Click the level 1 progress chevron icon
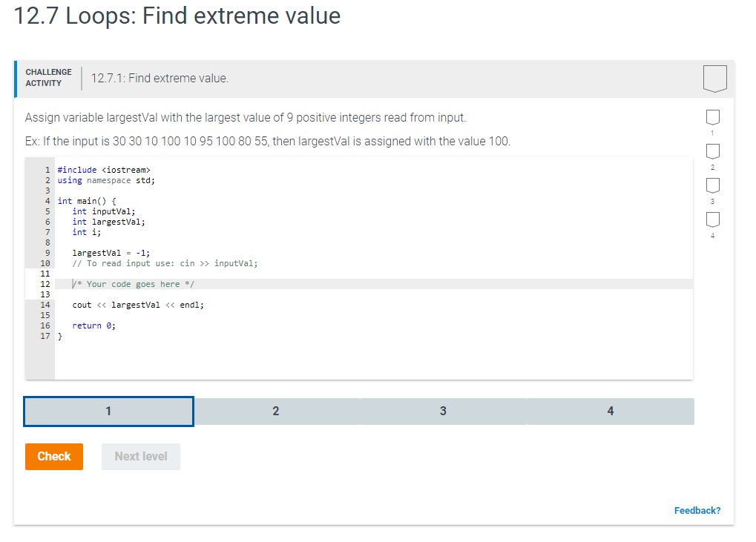Image resolution: width=756 pixels, height=542 pixels. [x=712, y=116]
